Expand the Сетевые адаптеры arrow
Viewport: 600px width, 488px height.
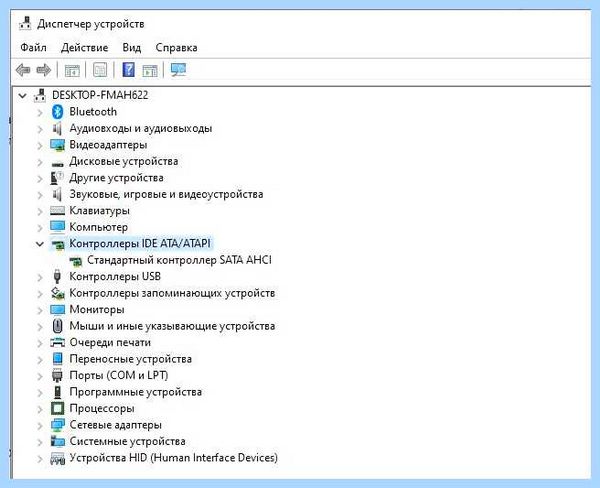39,425
